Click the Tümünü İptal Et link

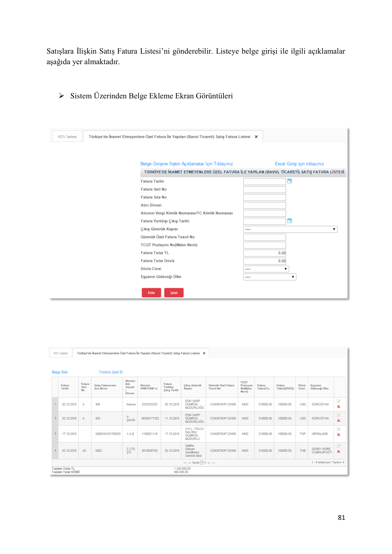pyautogui.click(x=111, y=372)
